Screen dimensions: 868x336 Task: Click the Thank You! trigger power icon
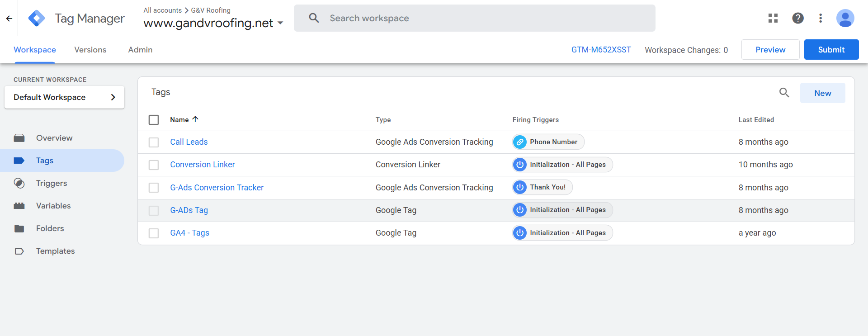pos(520,187)
